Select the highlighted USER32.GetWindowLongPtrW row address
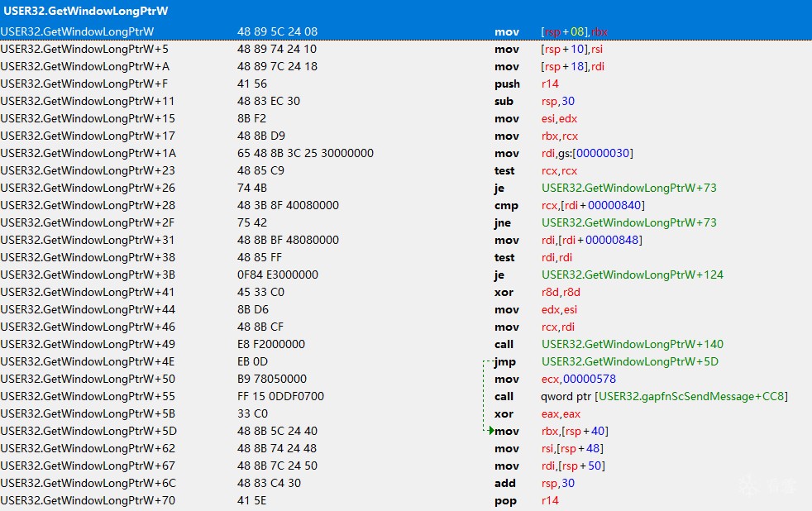Image resolution: width=812 pixels, height=511 pixels. pos(77,31)
